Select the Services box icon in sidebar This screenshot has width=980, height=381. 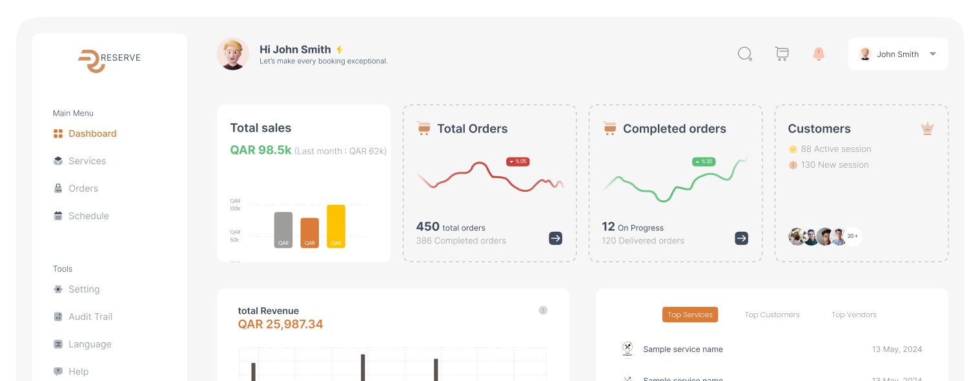point(57,161)
